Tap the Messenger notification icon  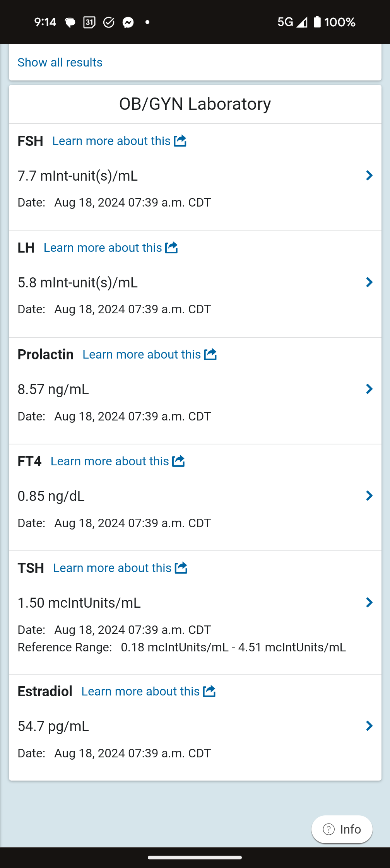point(128,22)
